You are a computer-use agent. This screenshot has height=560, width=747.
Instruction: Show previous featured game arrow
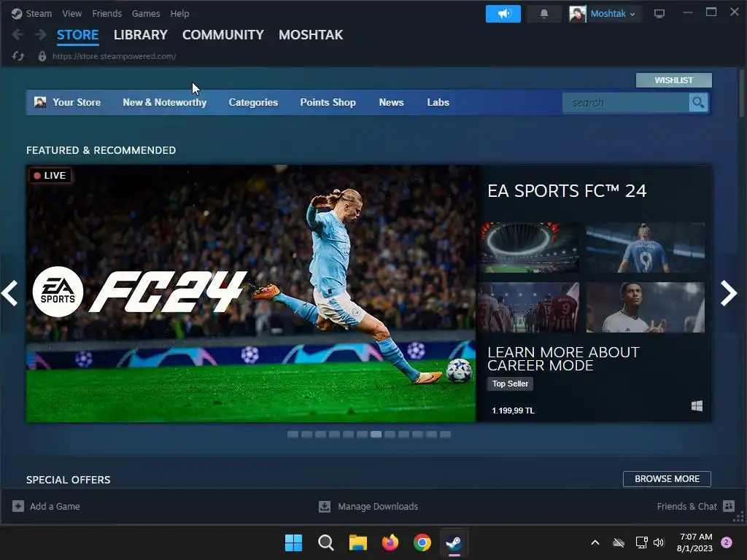9,293
